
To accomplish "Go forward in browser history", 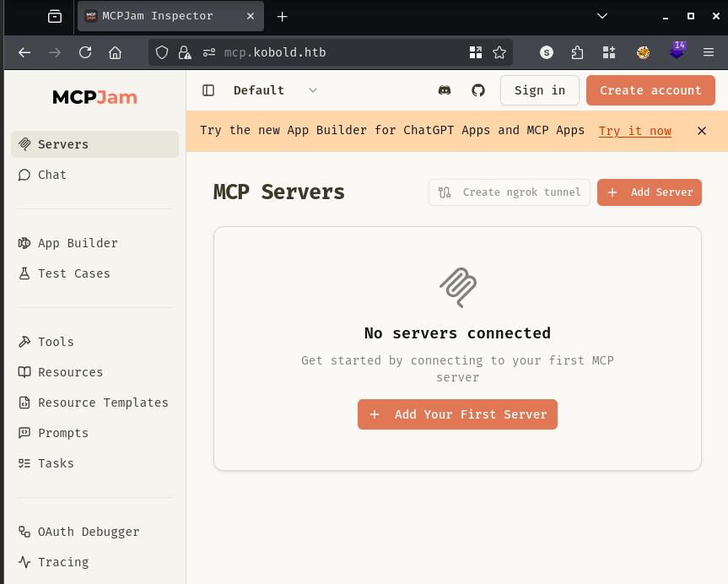I will 55,52.
